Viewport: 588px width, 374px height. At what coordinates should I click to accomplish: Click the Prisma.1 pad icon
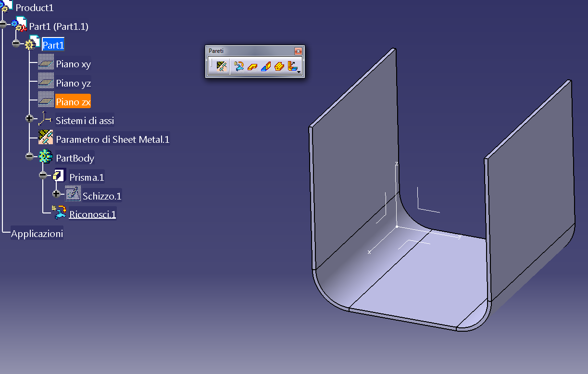point(58,175)
